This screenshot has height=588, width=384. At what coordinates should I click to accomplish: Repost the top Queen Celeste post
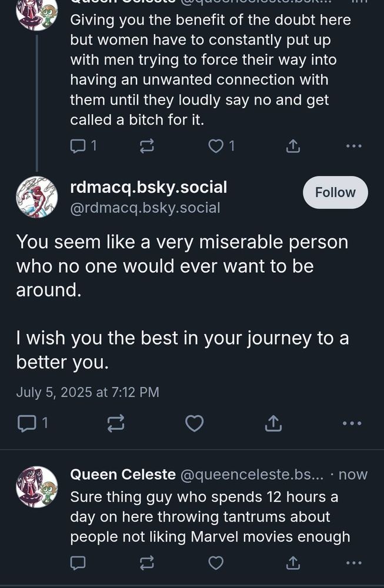[x=146, y=146]
